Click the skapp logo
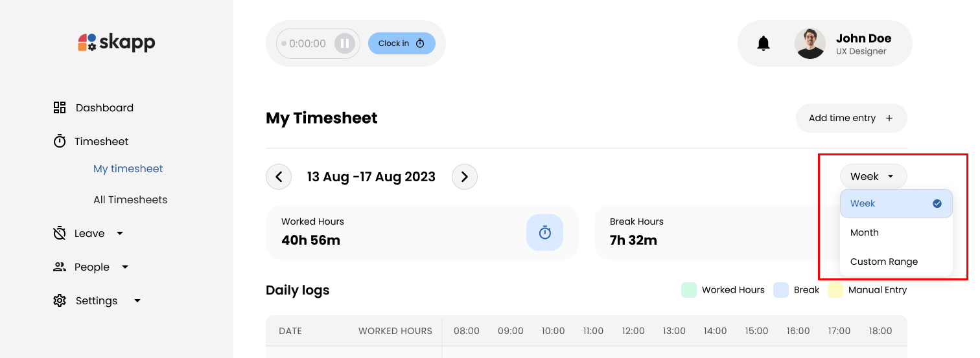 click(117, 43)
